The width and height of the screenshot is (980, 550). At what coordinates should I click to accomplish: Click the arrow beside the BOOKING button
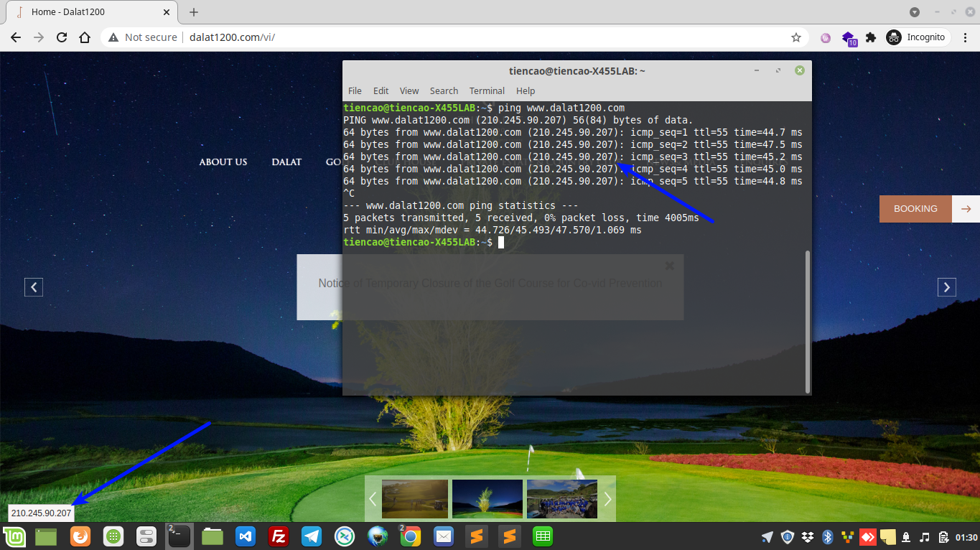pos(966,209)
